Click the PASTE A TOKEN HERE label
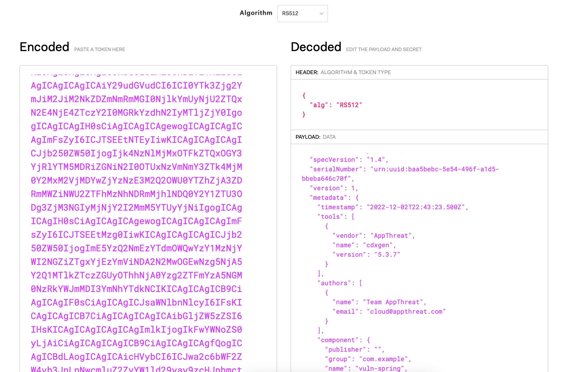This screenshot has height=372, width=588. [100, 49]
